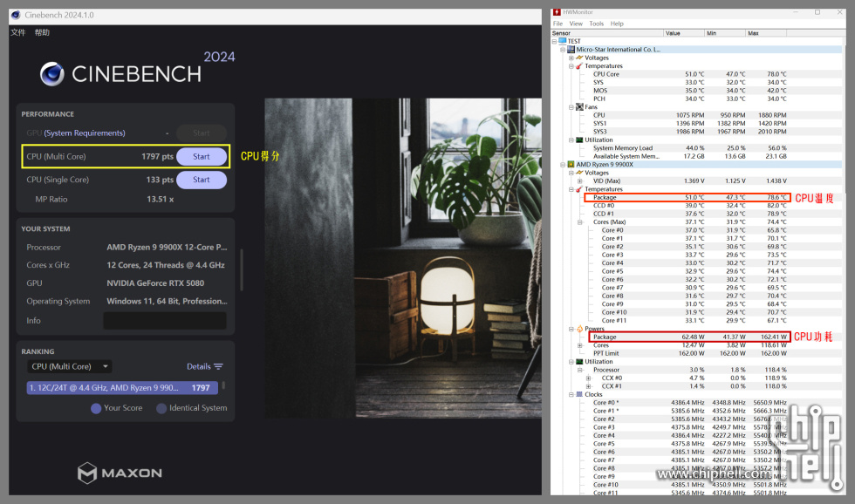Image resolution: width=855 pixels, height=504 pixels.
Task: Select the MOS temperature row
Action: click(690, 91)
